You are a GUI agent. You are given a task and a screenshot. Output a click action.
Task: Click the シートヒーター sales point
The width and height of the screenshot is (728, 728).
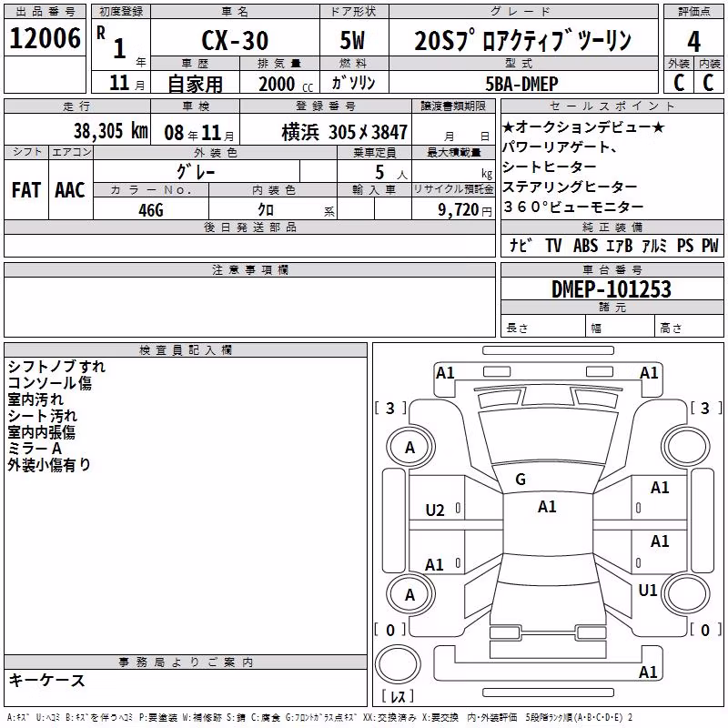pos(550,167)
